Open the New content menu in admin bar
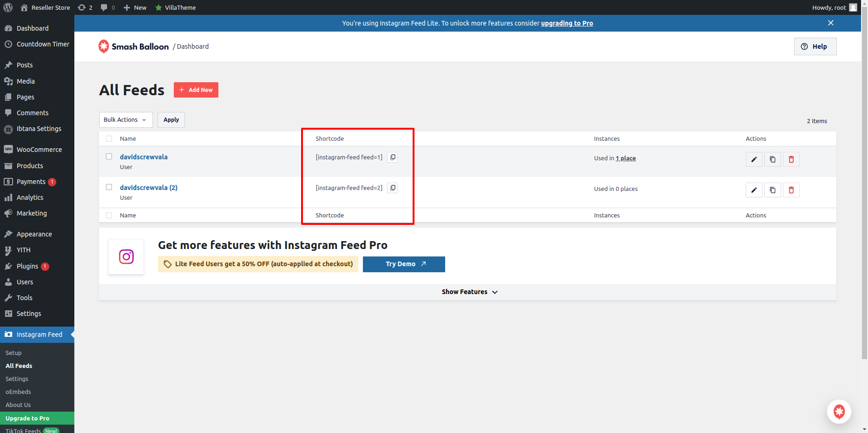This screenshot has width=868, height=433. 135,7
